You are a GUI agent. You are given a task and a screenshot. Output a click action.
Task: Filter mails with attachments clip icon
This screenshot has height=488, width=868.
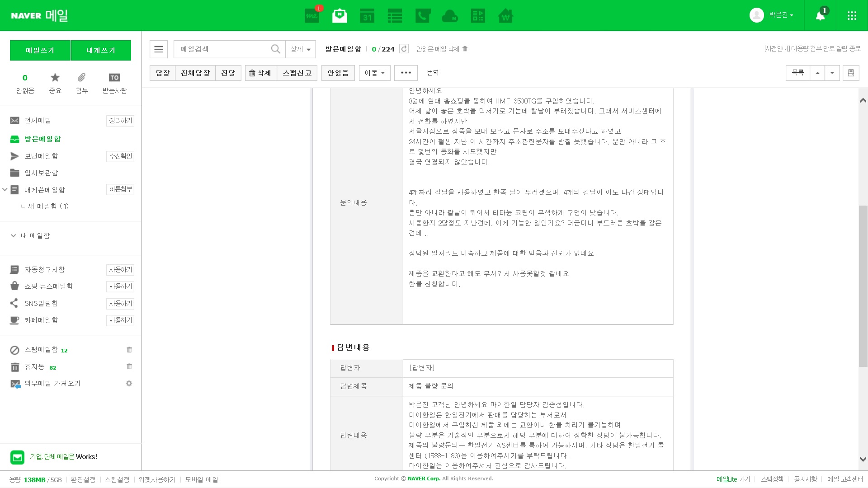tap(81, 78)
